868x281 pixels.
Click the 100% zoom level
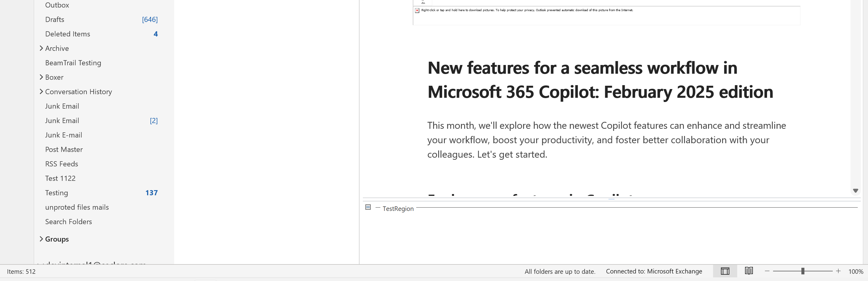856,272
